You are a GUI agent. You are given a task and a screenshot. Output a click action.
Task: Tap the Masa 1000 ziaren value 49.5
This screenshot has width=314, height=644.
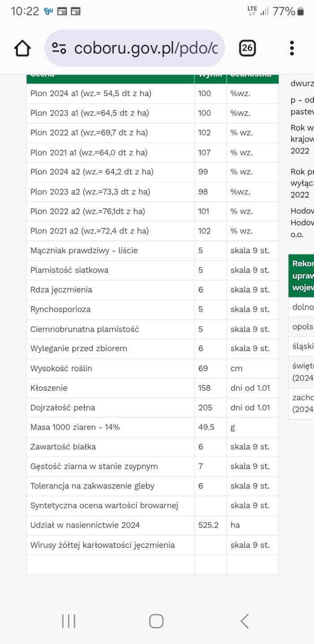click(206, 427)
